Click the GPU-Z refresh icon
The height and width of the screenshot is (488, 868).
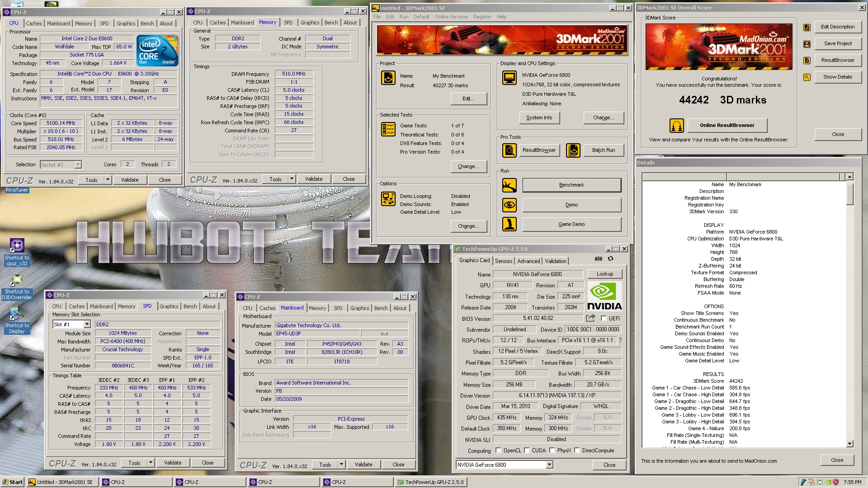click(610, 259)
